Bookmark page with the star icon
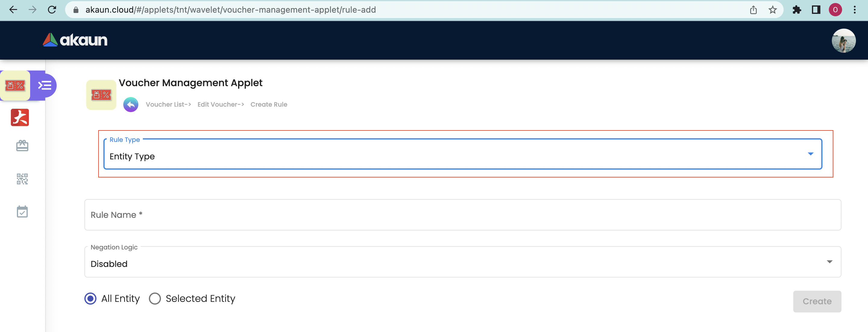Screen dimensions: 868x332 click(x=772, y=10)
